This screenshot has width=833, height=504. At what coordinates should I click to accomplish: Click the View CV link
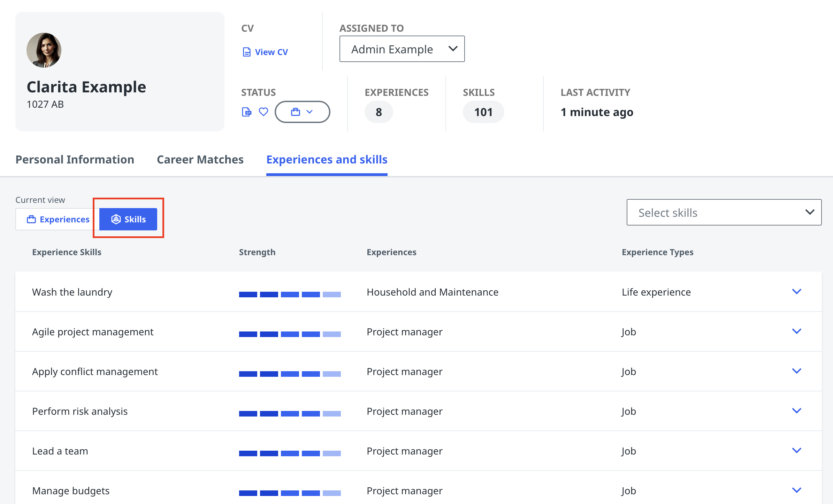[x=271, y=52]
